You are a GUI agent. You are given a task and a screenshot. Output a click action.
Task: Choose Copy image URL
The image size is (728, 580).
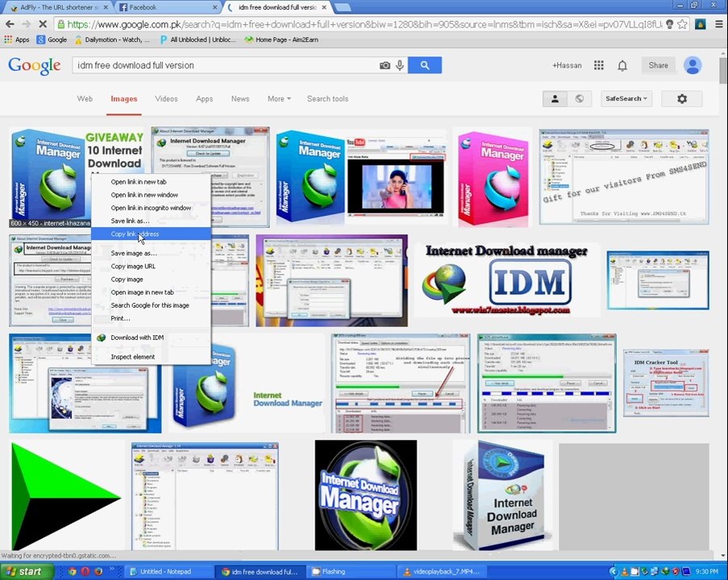[x=151, y=267]
